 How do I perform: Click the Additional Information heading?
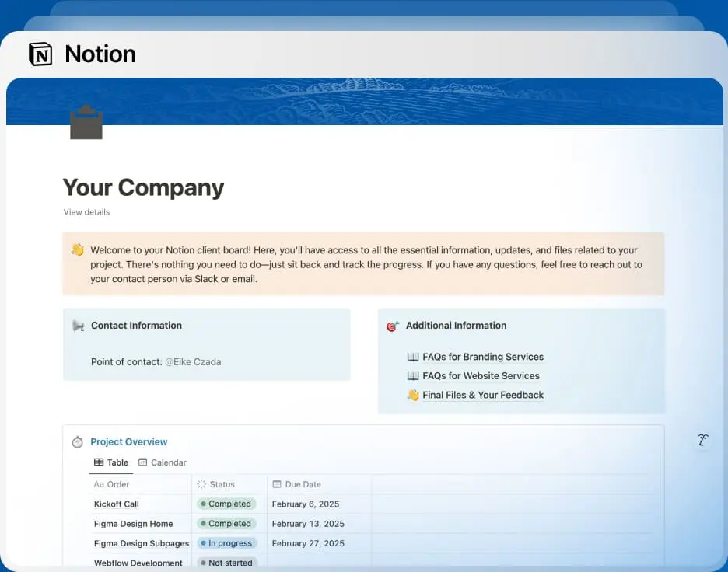456,326
